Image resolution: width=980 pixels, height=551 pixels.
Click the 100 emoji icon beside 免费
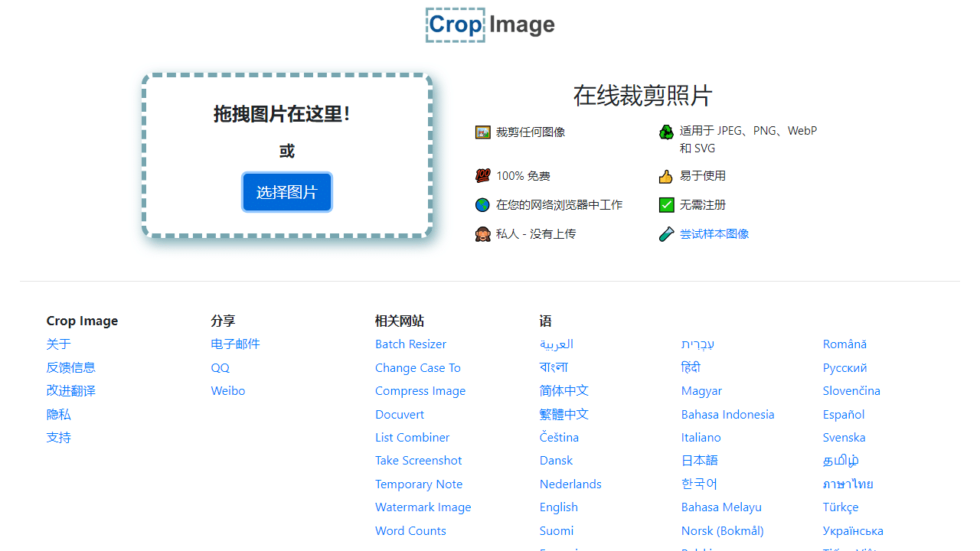point(482,176)
